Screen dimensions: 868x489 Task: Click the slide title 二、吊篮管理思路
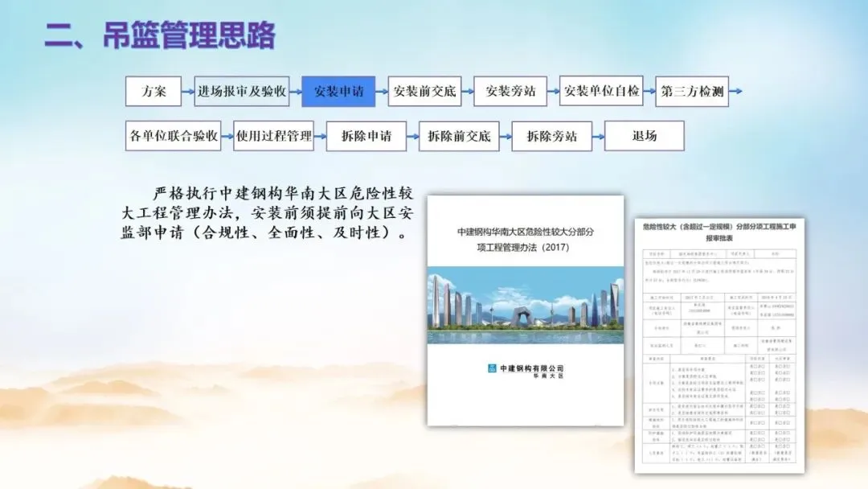coord(160,35)
